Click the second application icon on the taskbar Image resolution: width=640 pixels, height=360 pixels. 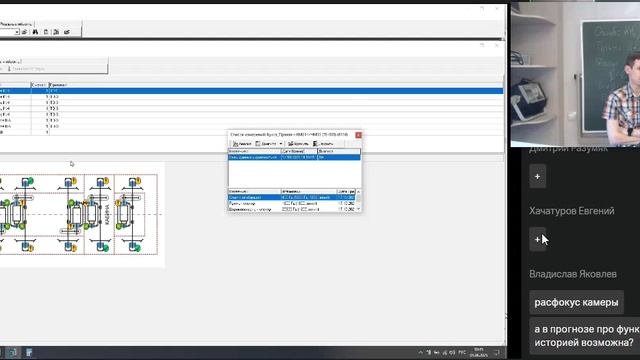pyautogui.click(x=29, y=353)
